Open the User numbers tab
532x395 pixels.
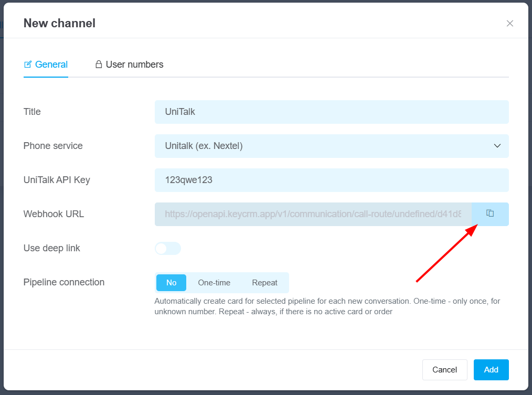pos(134,65)
